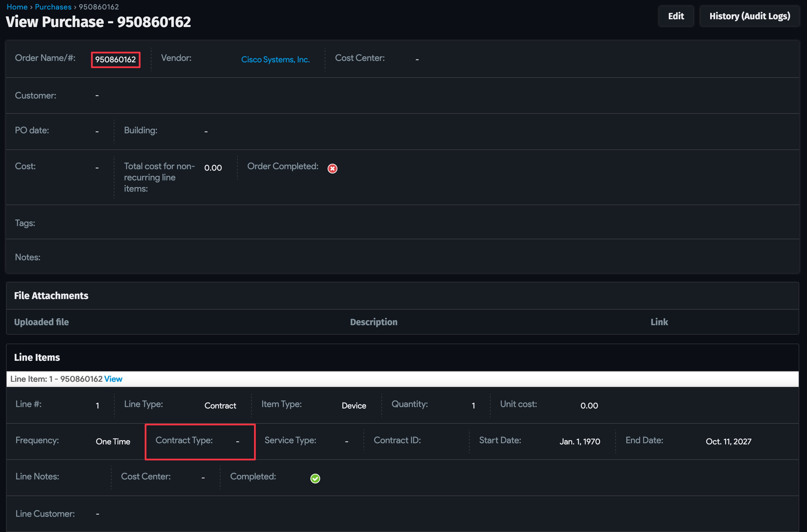Click the File Attachments section header
Viewport: 807px width, 532px height.
(x=51, y=296)
